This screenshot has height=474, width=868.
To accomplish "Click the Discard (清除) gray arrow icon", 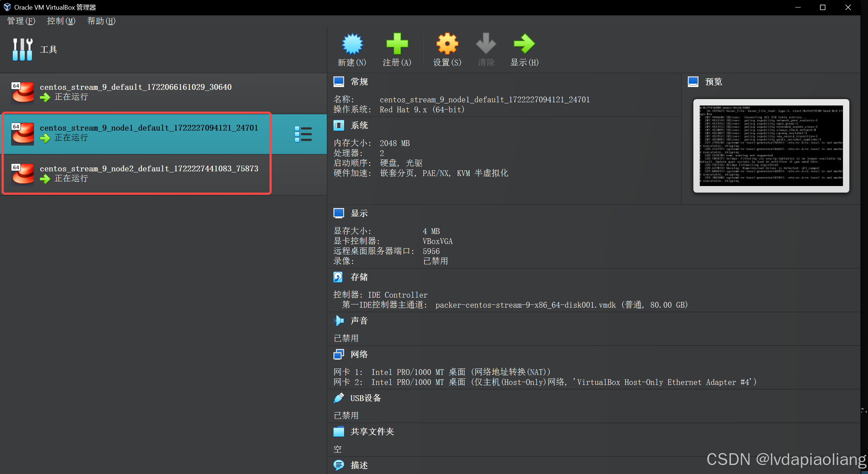I will click(486, 44).
